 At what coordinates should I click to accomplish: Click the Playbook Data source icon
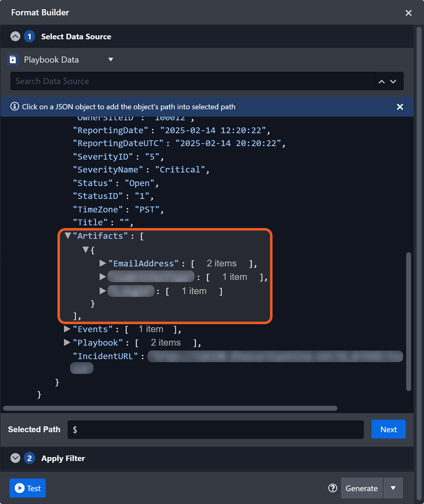pos(13,60)
